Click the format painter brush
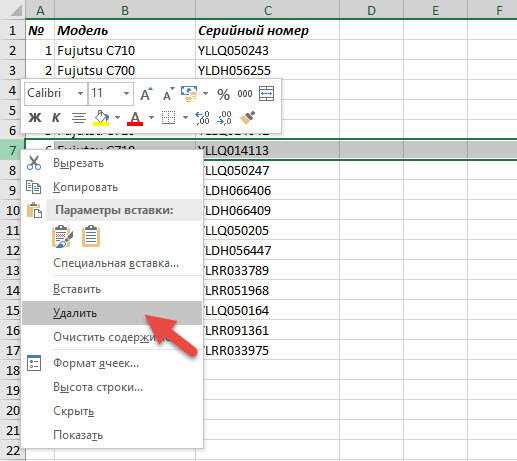The image size is (517, 461). coord(248,118)
